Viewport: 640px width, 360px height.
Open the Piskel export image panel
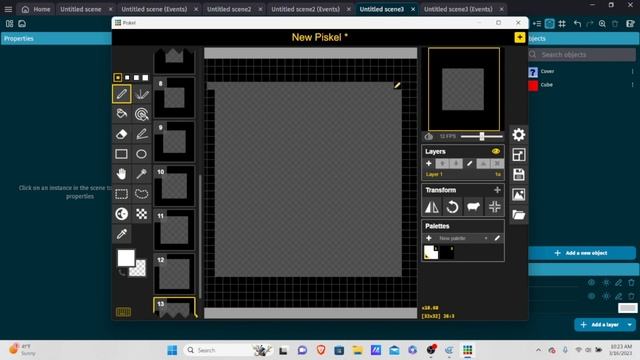519,195
